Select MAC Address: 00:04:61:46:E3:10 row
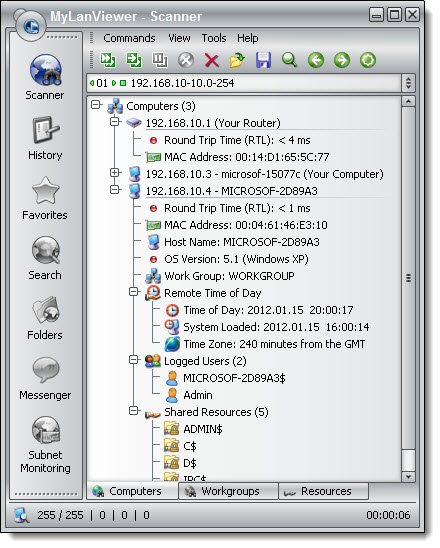440x548 pixels. [x=246, y=225]
